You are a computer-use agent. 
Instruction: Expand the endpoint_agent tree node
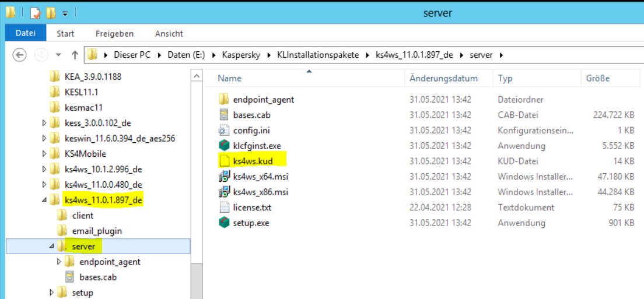(x=60, y=261)
